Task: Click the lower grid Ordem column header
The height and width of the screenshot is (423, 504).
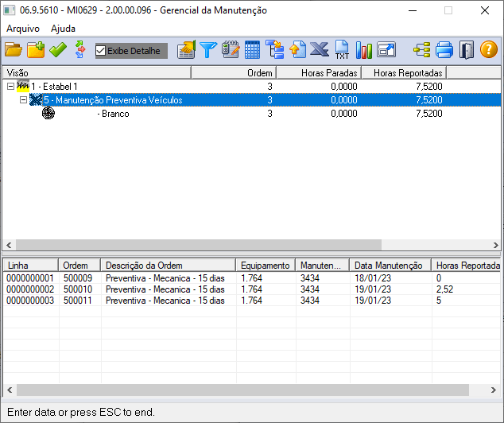Action: 79,266
